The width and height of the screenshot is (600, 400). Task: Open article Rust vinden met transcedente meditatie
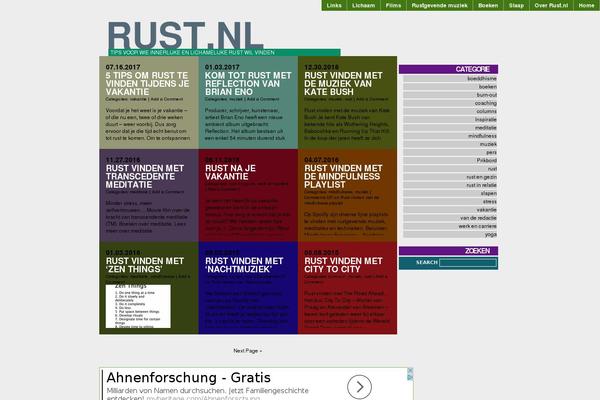pos(145,176)
